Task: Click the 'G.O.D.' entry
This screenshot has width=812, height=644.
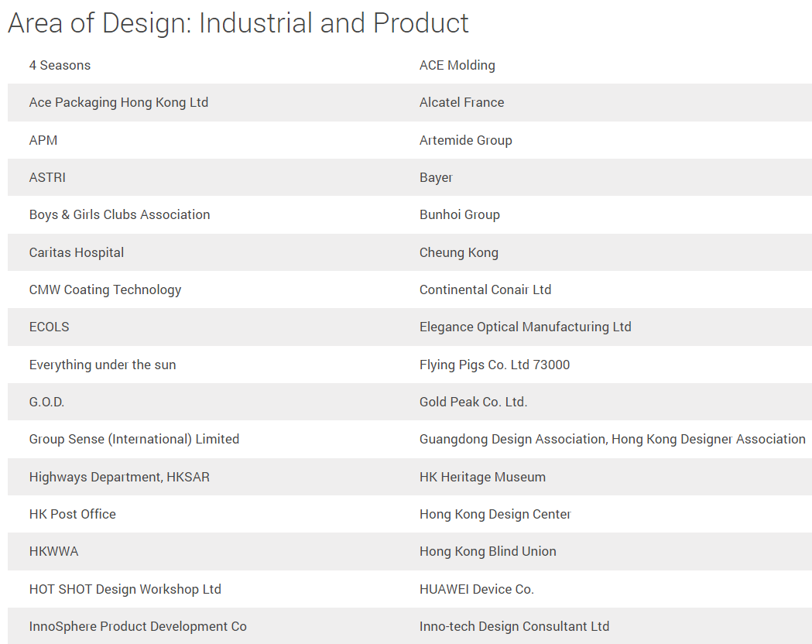Action: click(x=46, y=402)
